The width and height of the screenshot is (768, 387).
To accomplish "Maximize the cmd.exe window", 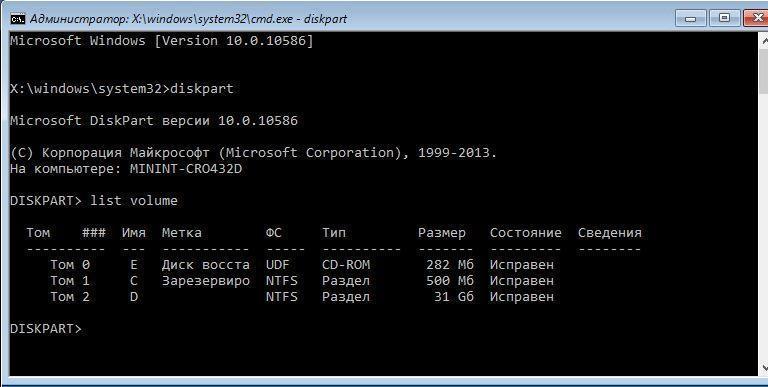I will tap(724, 19).
